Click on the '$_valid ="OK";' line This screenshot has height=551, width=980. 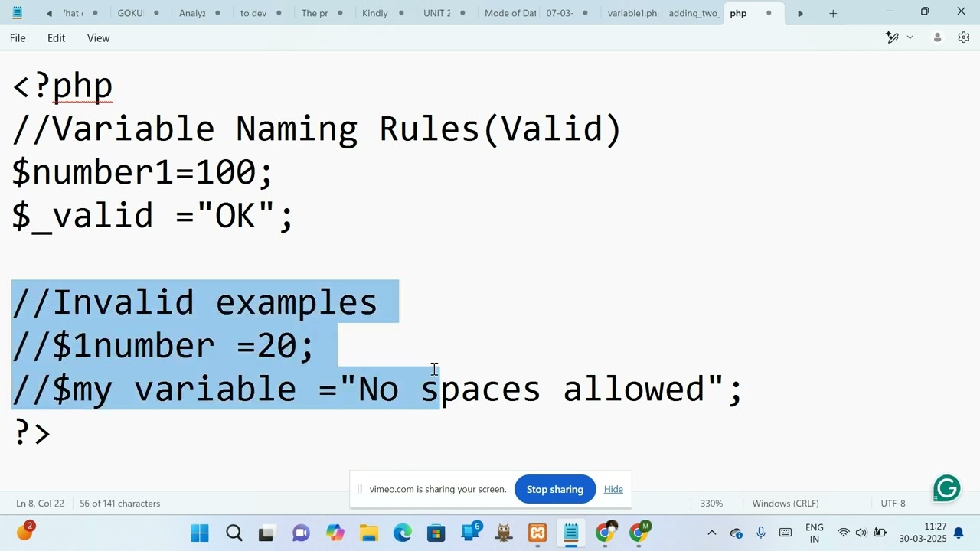(x=152, y=217)
